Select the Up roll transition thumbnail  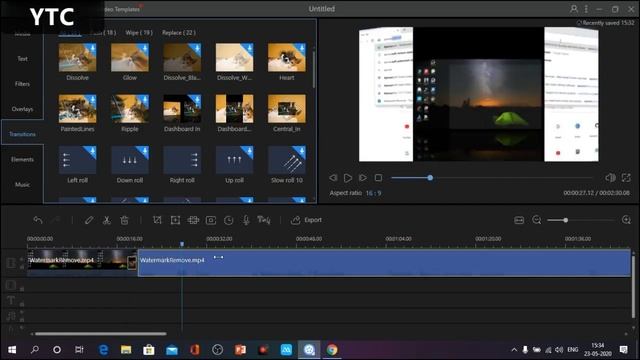[x=234, y=160]
